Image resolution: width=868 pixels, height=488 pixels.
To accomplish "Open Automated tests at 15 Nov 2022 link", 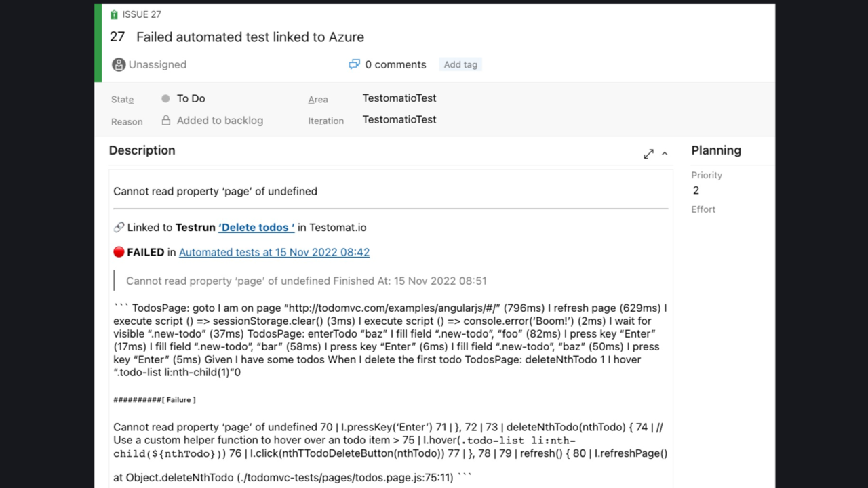I will tap(274, 252).
